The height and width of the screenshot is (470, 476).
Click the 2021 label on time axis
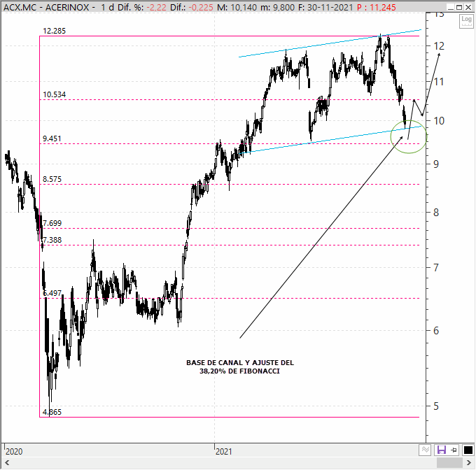click(x=224, y=452)
